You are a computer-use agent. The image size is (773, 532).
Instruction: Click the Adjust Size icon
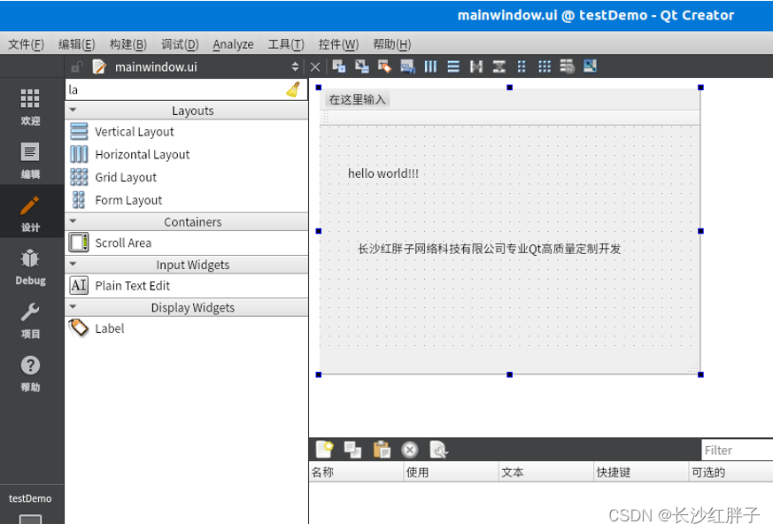[590, 66]
